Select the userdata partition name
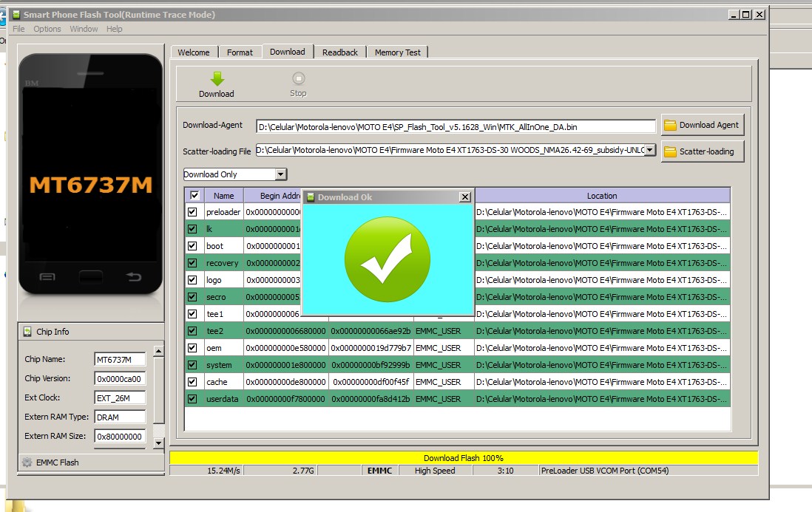This screenshot has height=512, width=812. click(x=222, y=399)
